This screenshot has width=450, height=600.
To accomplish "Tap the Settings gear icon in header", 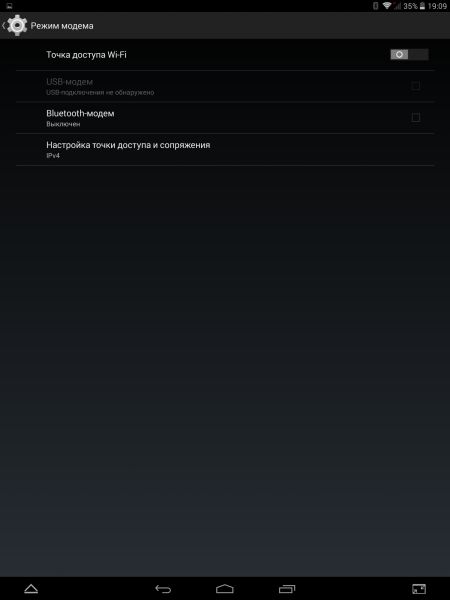I will pyautogui.click(x=17, y=26).
